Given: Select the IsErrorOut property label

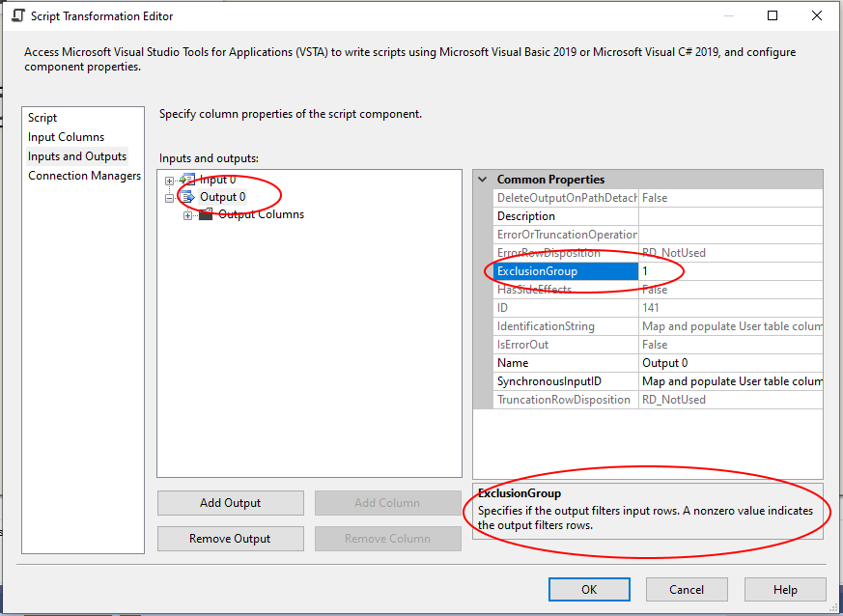Looking at the screenshot, I should tap(566, 345).
